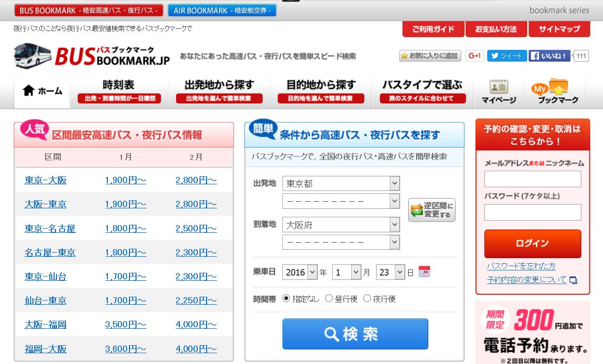The height and width of the screenshot is (364, 603).
Task: Open the 時刻表 timetable menu
Action: coord(119,90)
